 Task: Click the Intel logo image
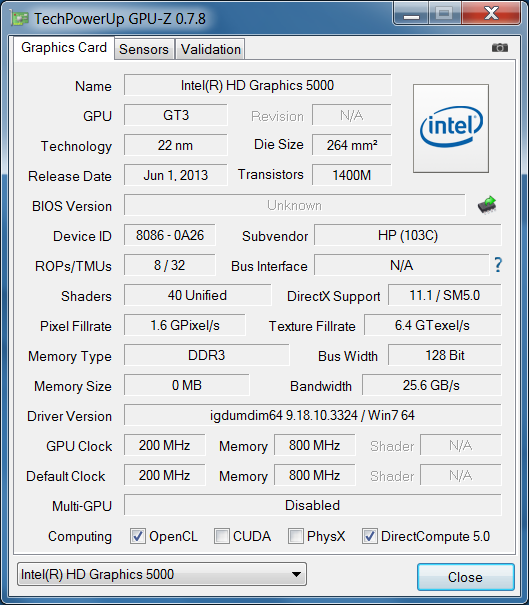click(451, 128)
